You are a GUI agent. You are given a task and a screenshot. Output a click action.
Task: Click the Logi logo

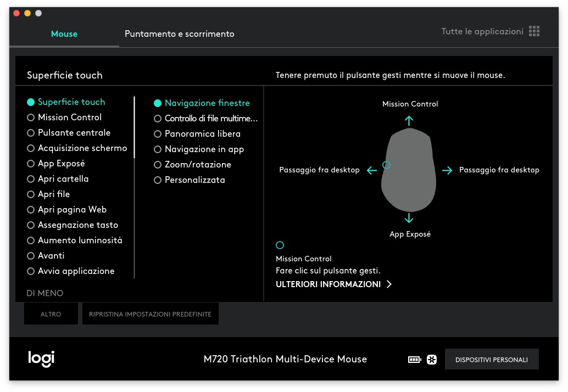pyautogui.click(x=41, y=359)
